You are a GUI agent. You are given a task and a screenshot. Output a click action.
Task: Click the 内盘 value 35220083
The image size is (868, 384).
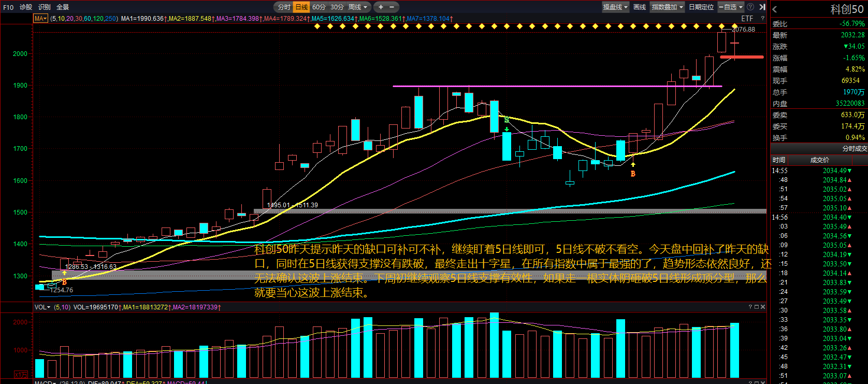pos(850,104)
